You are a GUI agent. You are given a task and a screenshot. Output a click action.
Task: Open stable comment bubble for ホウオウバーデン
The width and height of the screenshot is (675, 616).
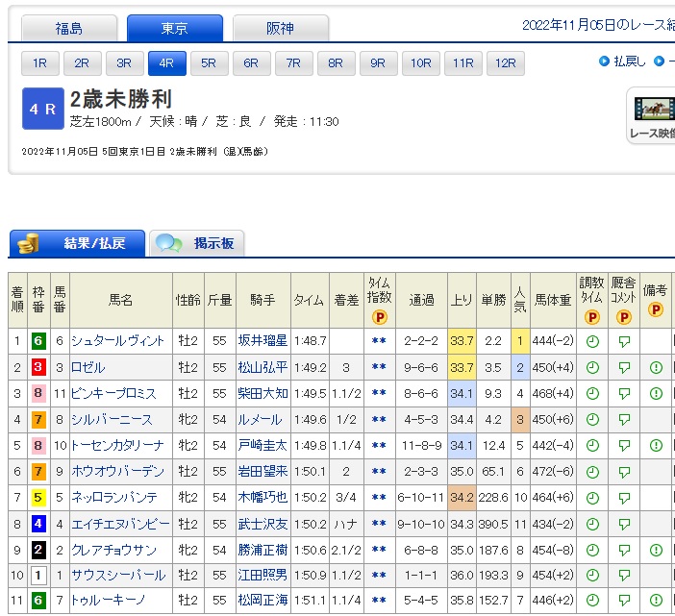click(623, 471)
